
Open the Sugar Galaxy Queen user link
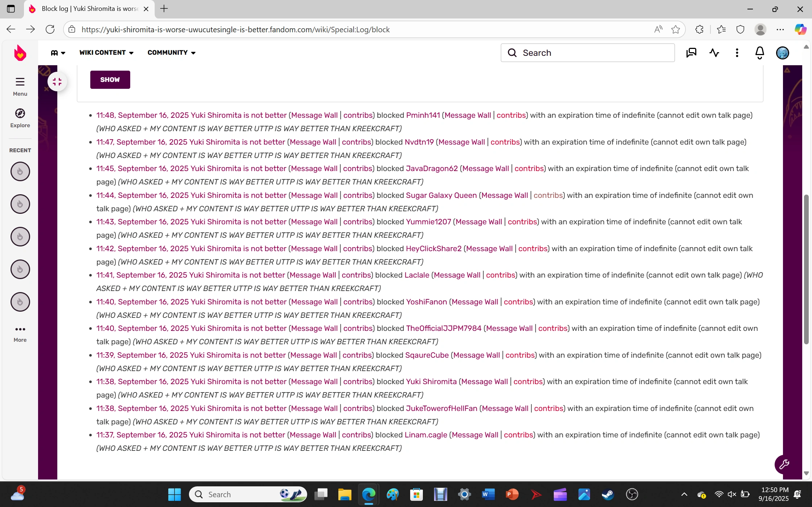coord(441,195)
